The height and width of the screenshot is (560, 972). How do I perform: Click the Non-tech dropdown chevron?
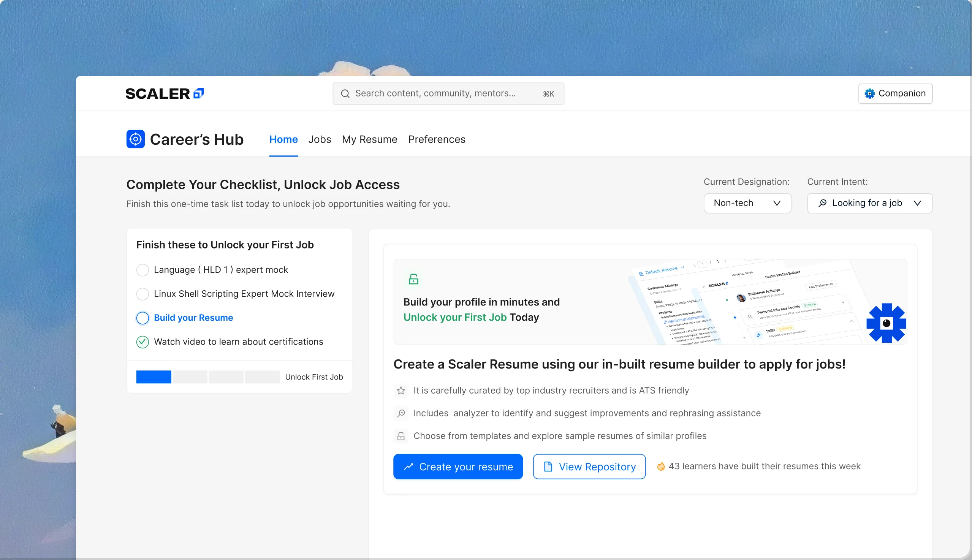tap(777, 203)
